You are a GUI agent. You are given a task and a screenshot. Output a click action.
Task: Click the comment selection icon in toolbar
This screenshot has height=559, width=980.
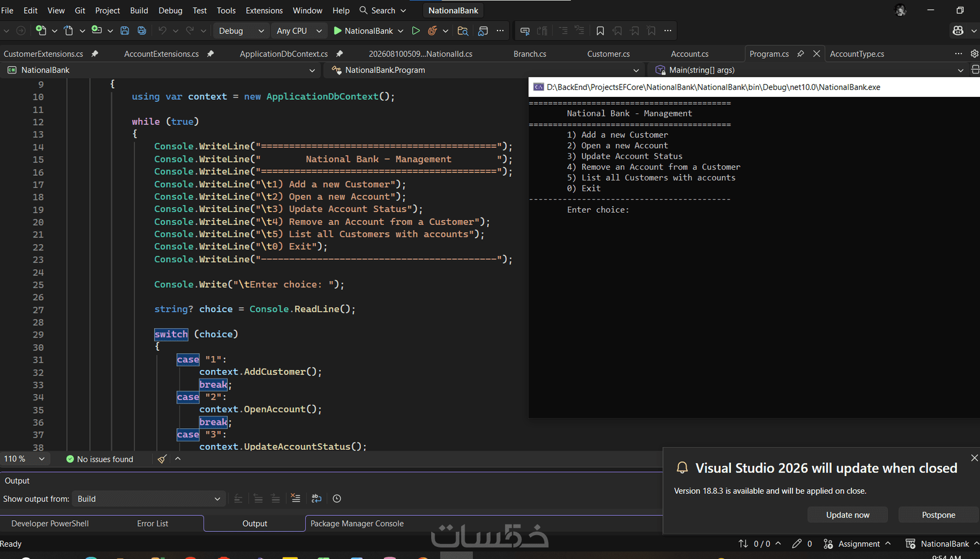525,31
